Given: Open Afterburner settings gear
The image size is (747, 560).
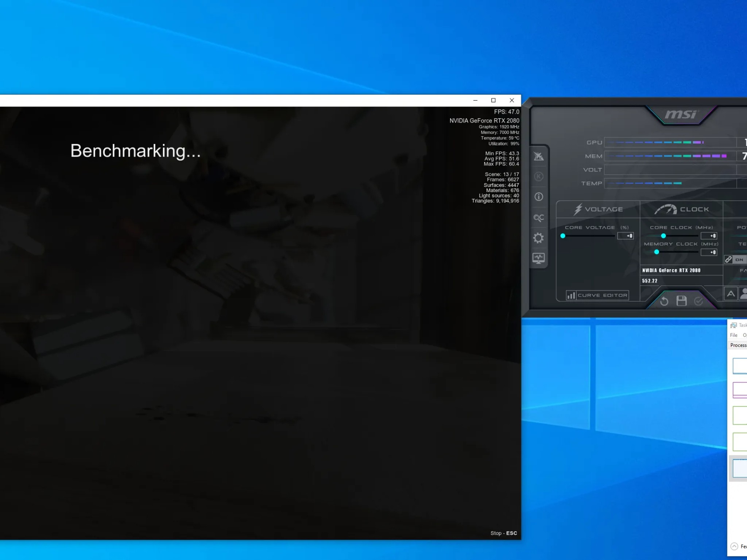Looking at the screenshot, I should click(538, 238).
